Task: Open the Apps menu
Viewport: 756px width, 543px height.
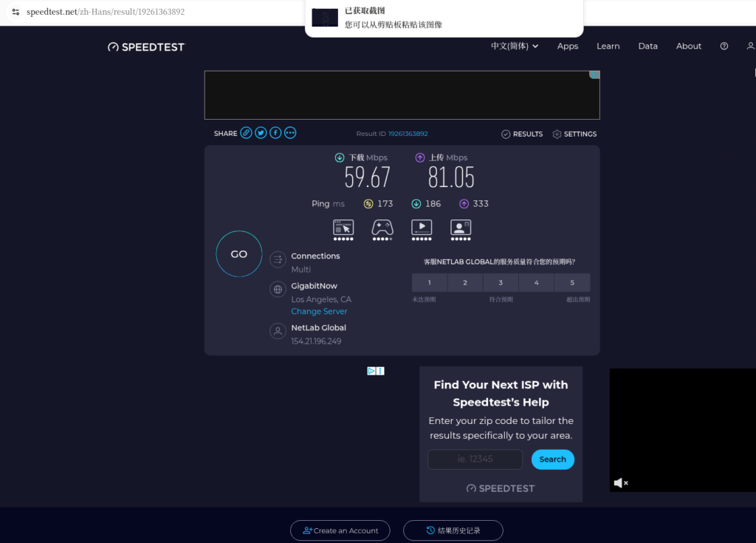Action: point(568,46)
